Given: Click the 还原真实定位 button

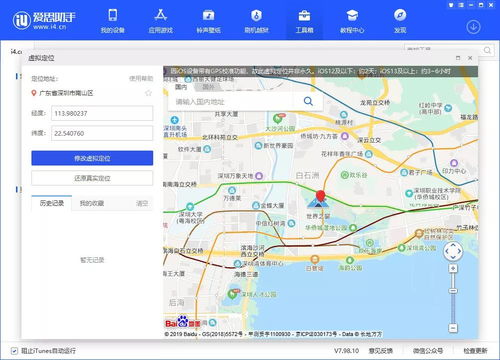Looking at the screenshot, I should coord(92,178).
